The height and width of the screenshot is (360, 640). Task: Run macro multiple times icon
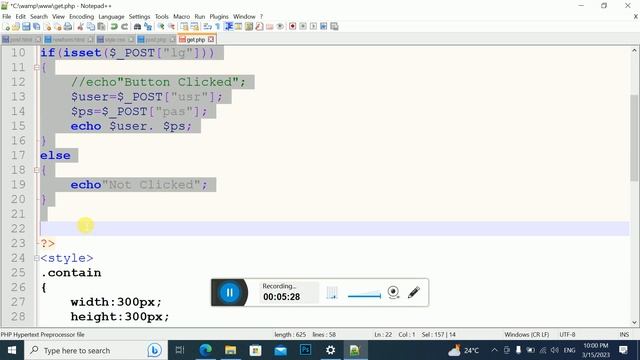(x=324, y=27)
